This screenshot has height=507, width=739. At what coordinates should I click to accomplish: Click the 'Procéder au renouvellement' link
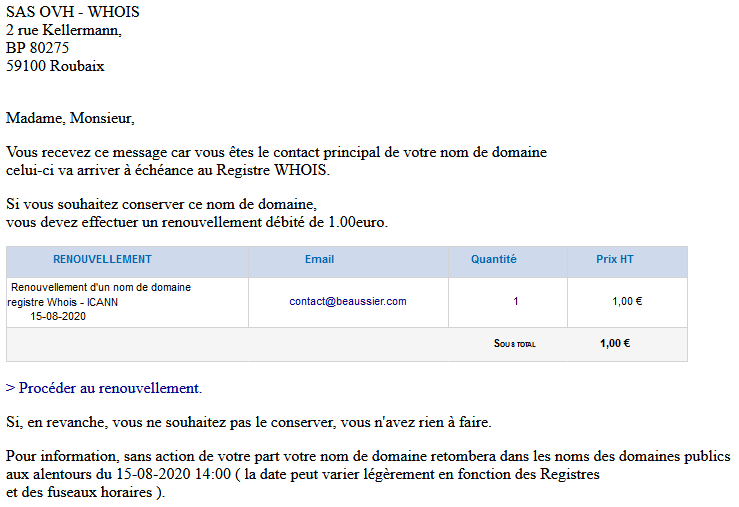point(104,388)
